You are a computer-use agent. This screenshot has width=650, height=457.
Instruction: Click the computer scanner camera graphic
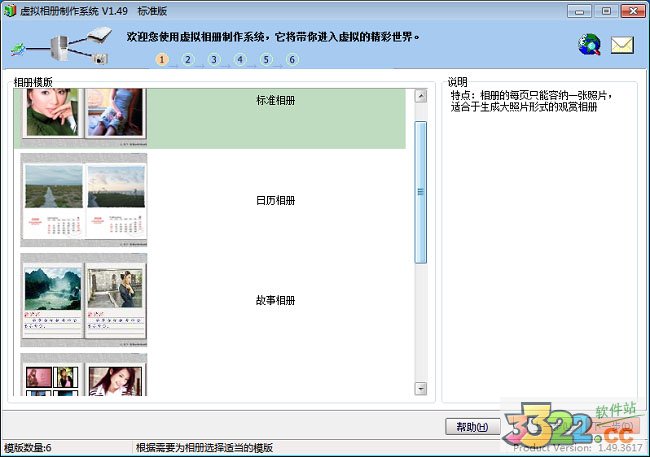click(61, 46)
